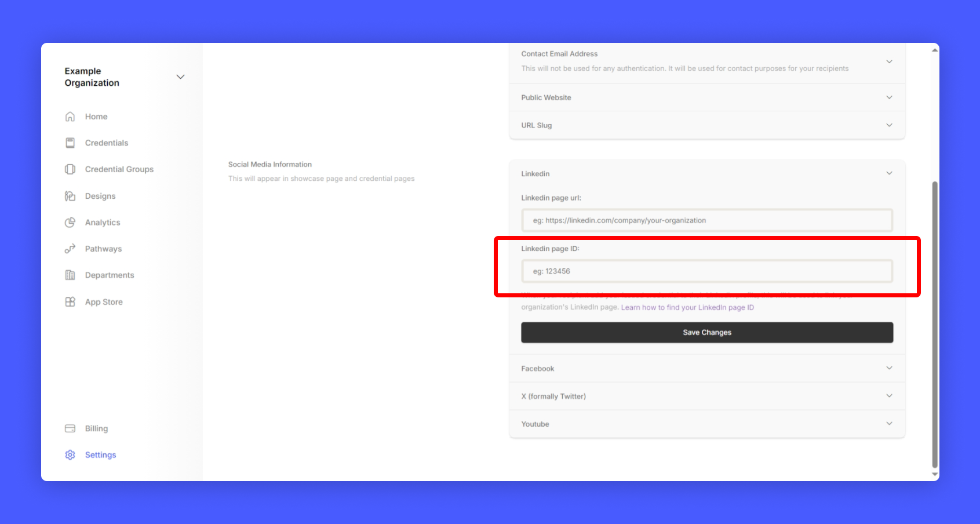Expand the Facebook section

click(889, 368)
